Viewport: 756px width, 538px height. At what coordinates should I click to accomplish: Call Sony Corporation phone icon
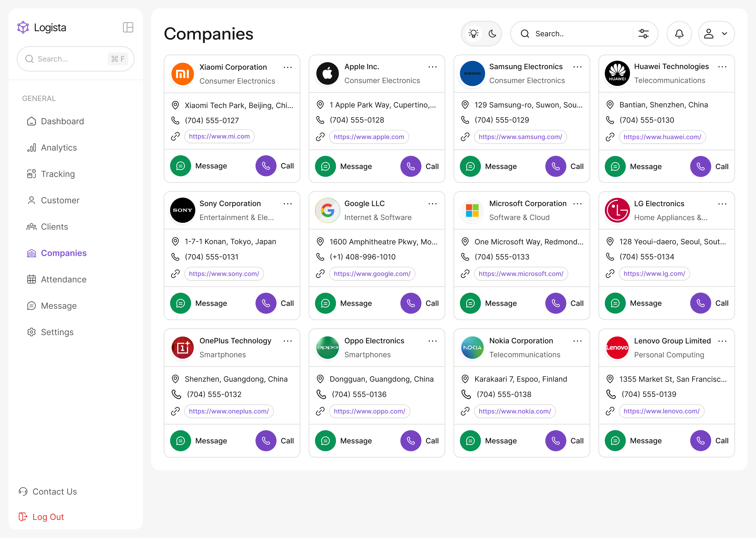[x=266, y=303]
